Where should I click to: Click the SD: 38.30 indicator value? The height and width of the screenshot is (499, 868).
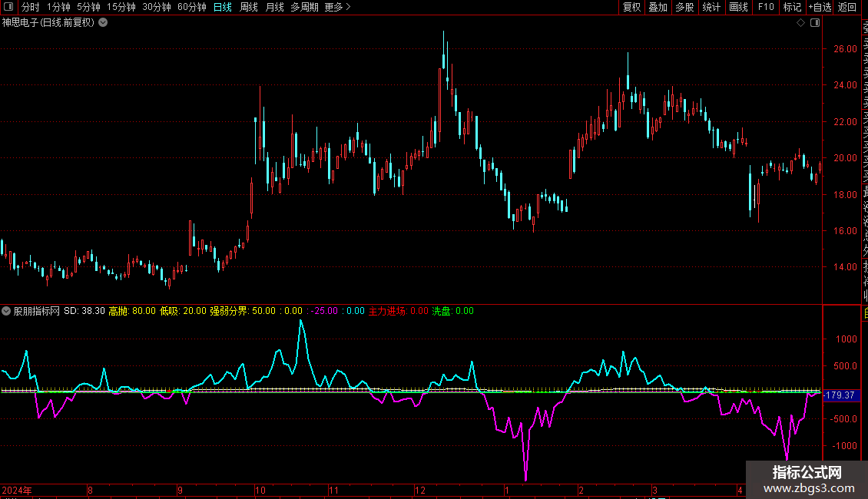click(84, 311)
